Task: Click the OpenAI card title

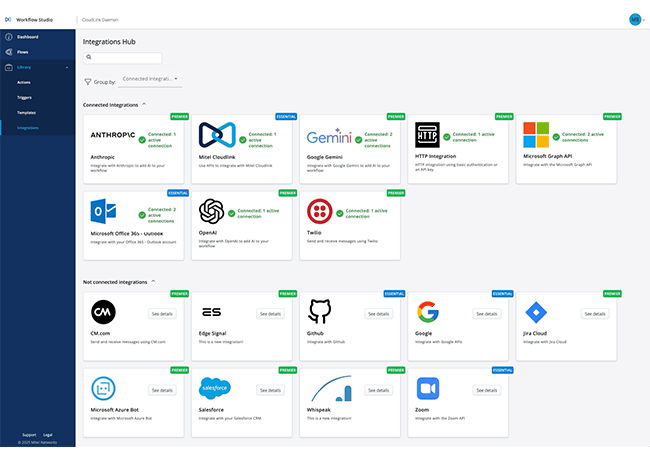Action: 208,232
